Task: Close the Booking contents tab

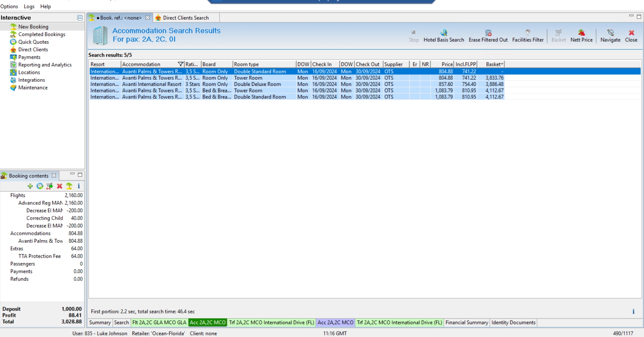Action: coord(54,176)
